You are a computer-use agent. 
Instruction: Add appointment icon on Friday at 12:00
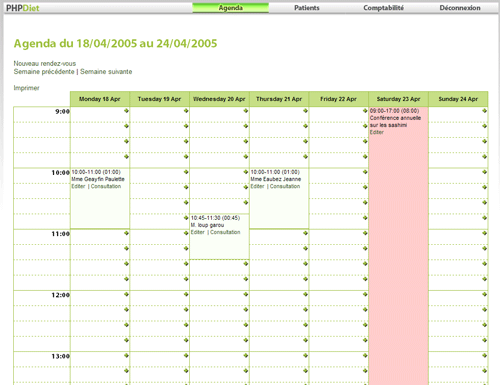365,294
